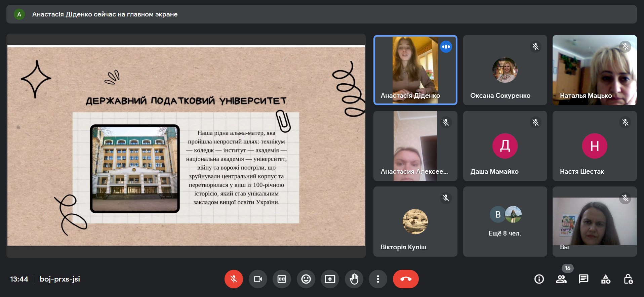Open host controls lock icon
The width and height of the screenshot is (644, 297).
(628, 279)
